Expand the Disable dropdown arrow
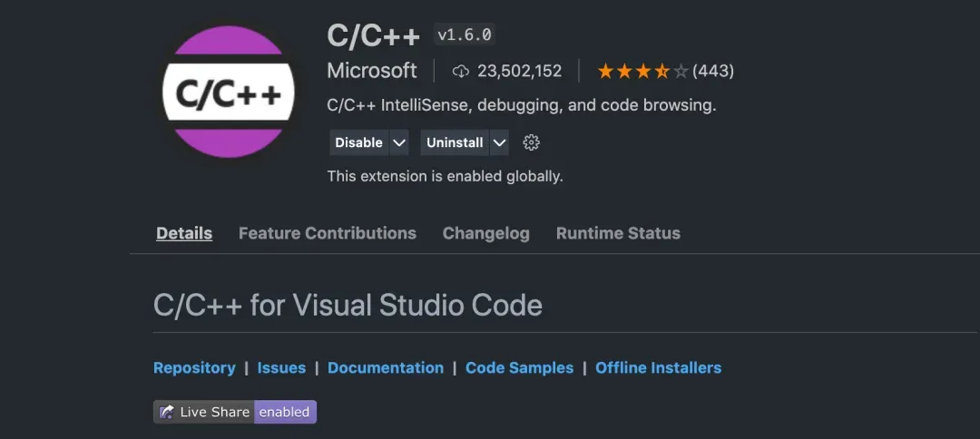Viewport: 980px width, 439px height. point(398,142)
